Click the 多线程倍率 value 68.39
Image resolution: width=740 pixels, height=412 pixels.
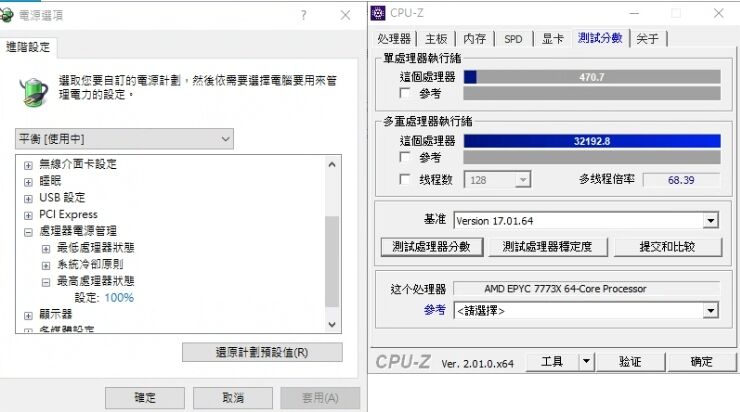(681, 180)
